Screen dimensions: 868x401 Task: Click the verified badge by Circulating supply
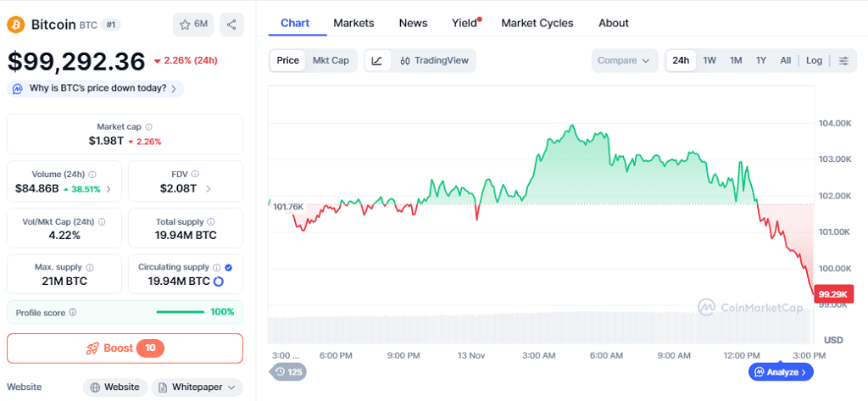(229, 267)
